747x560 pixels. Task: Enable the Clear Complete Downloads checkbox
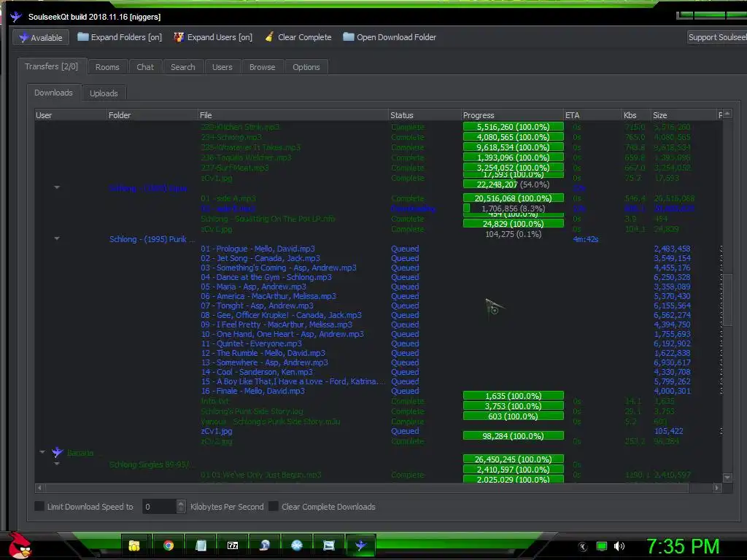click(x=274, y=506)
